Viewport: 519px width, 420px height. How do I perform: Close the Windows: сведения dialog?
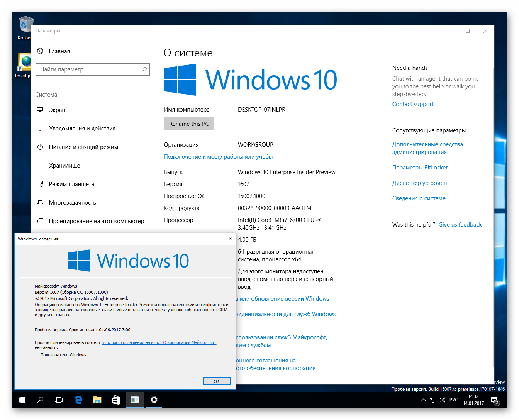click(x=230, y=239)
